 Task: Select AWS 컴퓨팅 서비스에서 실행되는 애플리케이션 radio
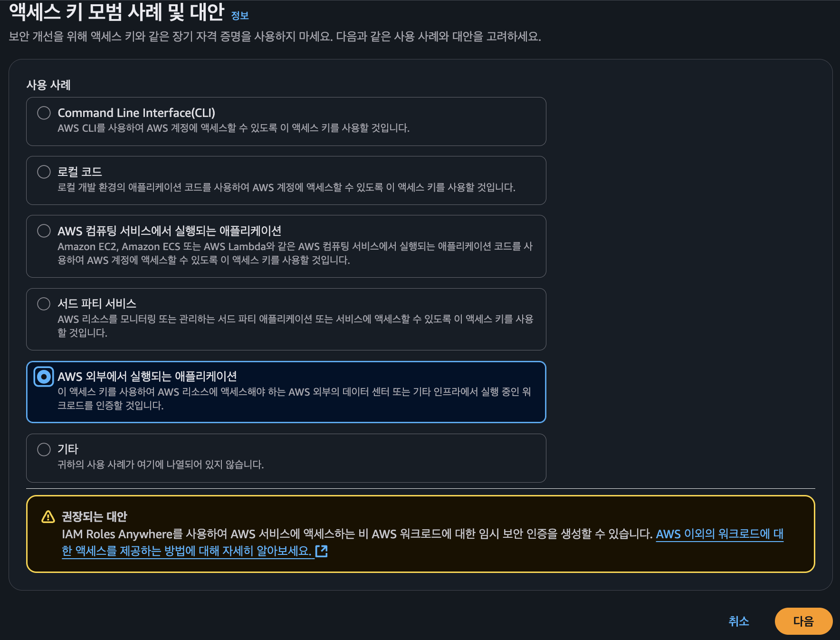[x=44, y=231]
